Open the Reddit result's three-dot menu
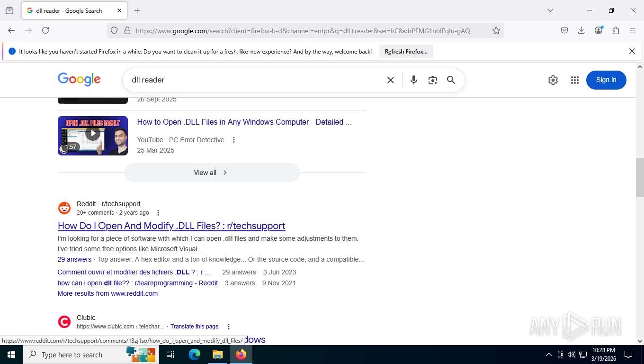The height and width of the screenshot is (364, 644). pos(158,213)
